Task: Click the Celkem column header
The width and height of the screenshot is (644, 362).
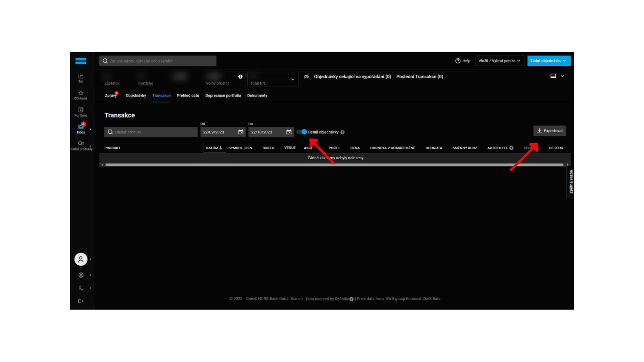Action: click(x=556, y=148)
